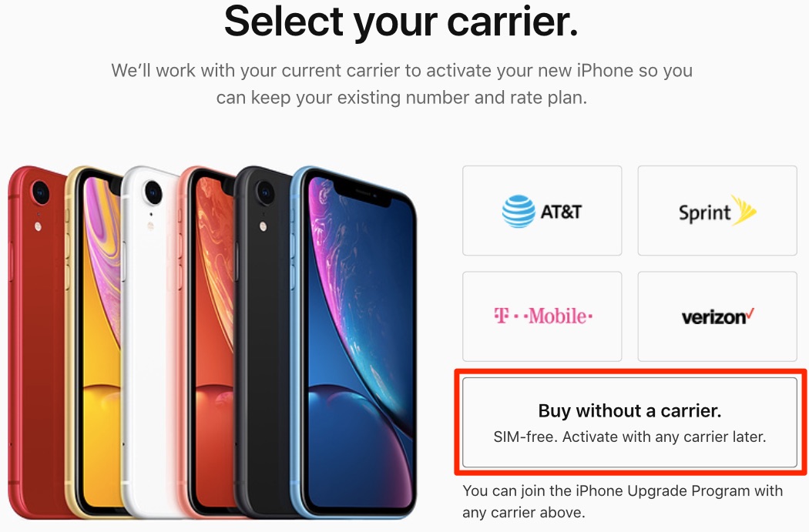Select the Verizon carrier tile
Viewport: 809px width, 532px height.
(x=717, y=316)
